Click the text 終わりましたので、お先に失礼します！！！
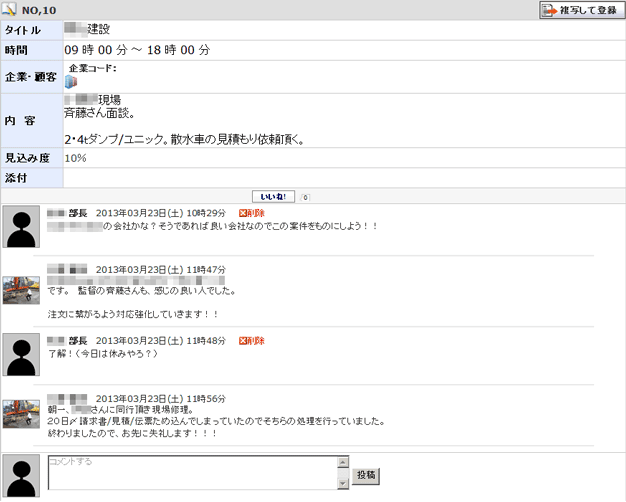626x502 pixels. [x=132, y=433]
